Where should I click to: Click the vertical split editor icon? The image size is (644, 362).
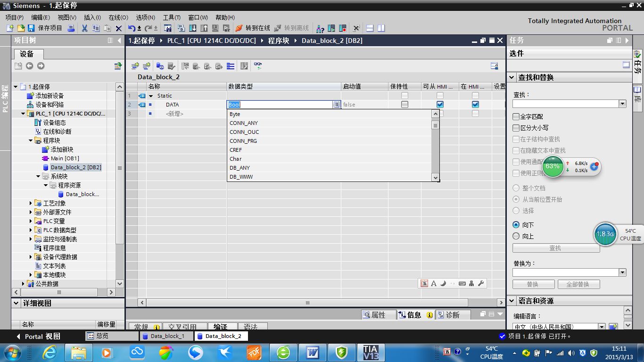(381, 28)
